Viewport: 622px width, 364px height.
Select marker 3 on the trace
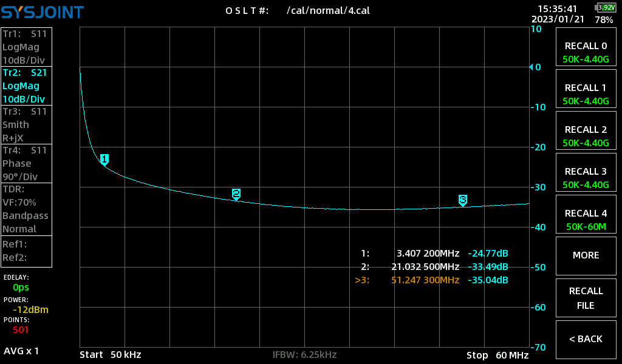pos(462,200)
